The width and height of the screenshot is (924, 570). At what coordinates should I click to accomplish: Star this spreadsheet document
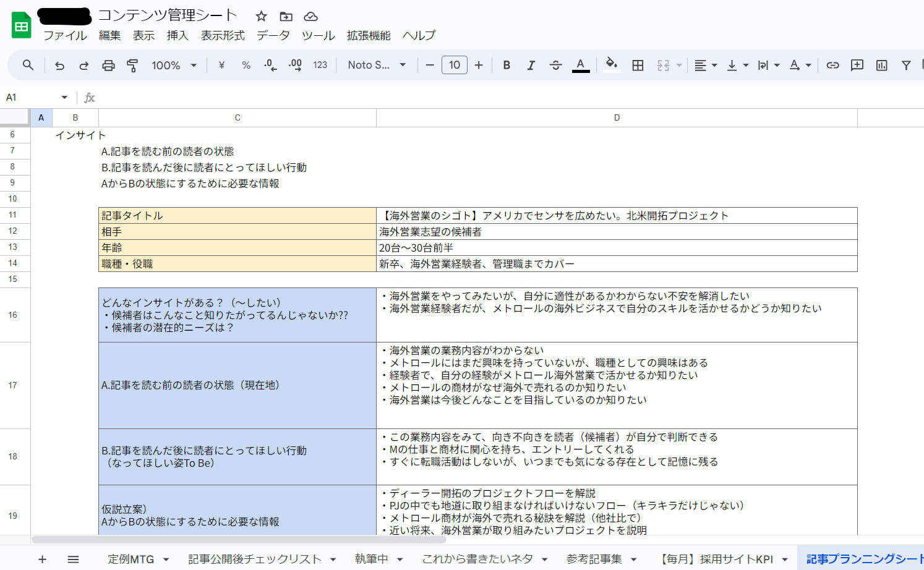point(262,16)
